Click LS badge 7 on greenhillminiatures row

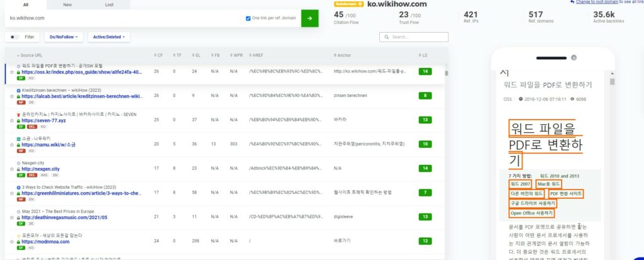[425, 193]
